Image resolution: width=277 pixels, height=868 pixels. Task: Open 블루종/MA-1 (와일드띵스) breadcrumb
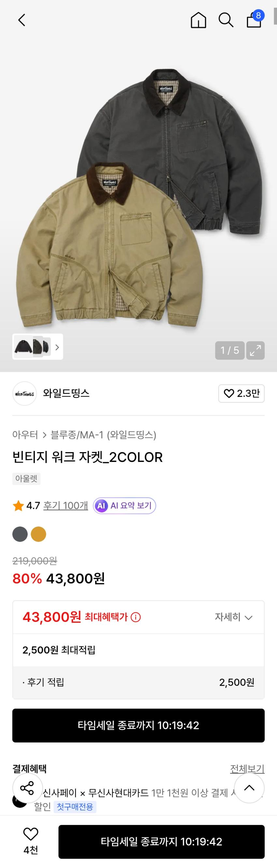pyautogui.click(x=103, y=435)
